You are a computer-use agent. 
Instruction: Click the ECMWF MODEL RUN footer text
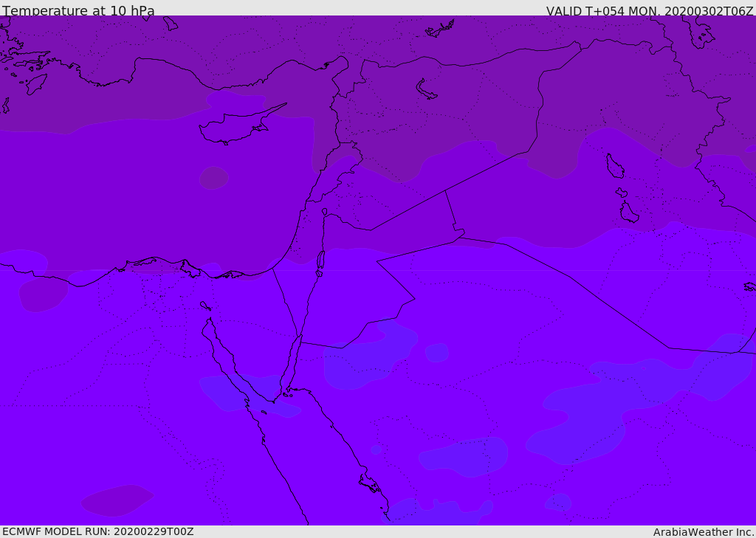(x=98, y=531)
